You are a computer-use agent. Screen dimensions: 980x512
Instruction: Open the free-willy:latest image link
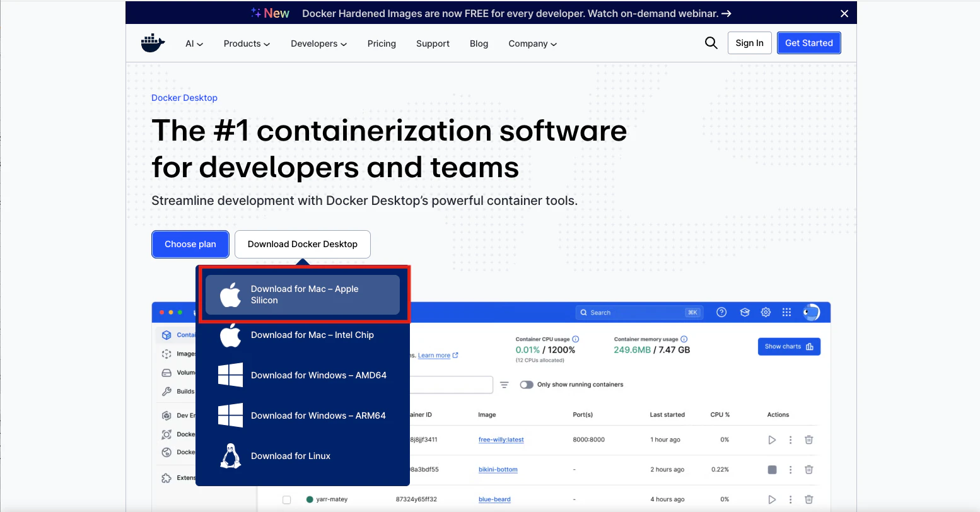pyautogui.click(x=501, y=440)
